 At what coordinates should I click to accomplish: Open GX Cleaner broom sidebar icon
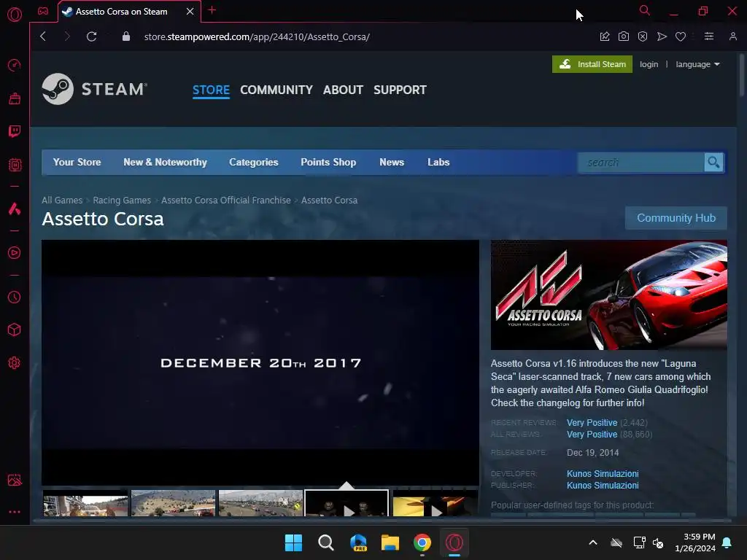coord(15,98)
